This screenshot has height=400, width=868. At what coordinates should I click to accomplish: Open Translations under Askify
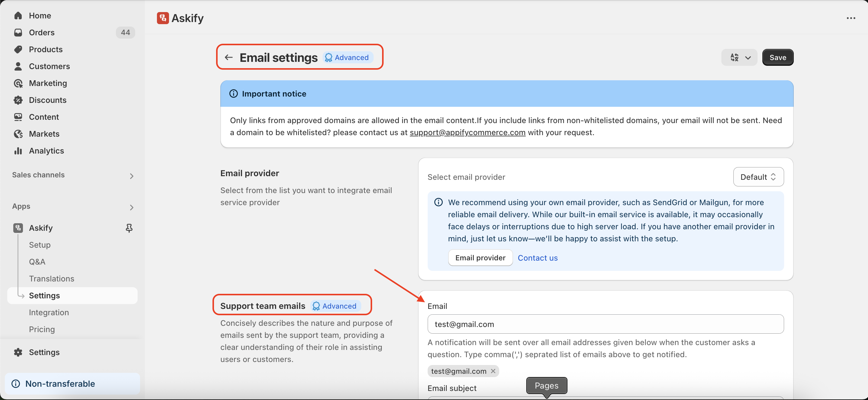(52, 278)
